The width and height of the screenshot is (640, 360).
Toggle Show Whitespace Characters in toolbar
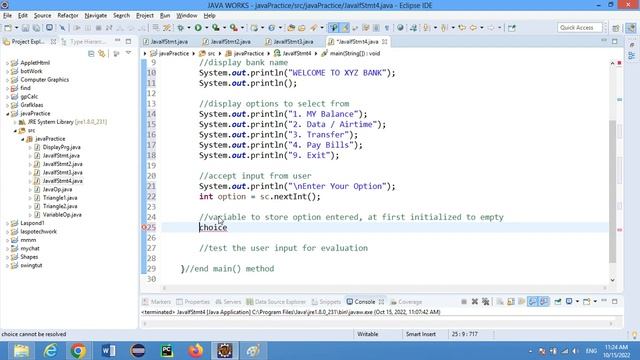point(387,28)
